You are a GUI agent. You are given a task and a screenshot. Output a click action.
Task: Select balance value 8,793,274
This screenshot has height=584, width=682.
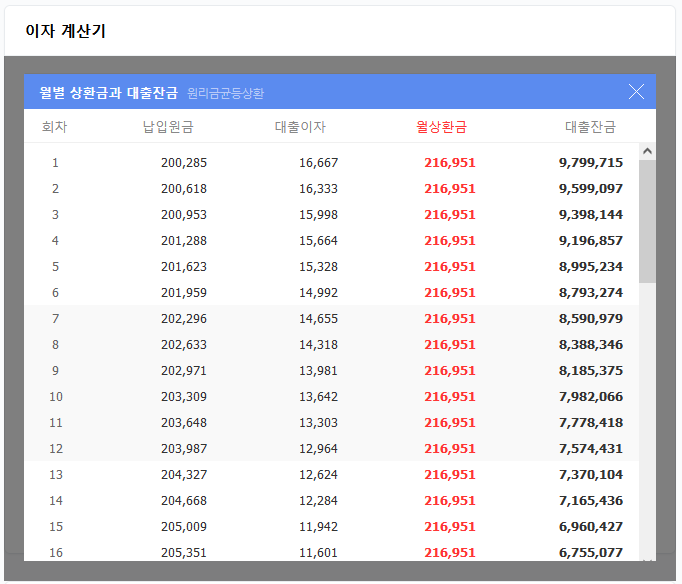591,293
